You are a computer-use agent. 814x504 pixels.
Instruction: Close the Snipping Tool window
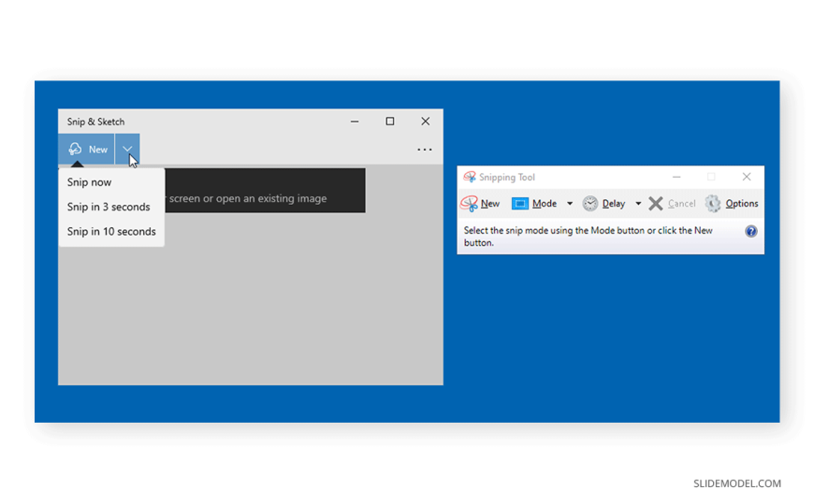pos(747,177)
